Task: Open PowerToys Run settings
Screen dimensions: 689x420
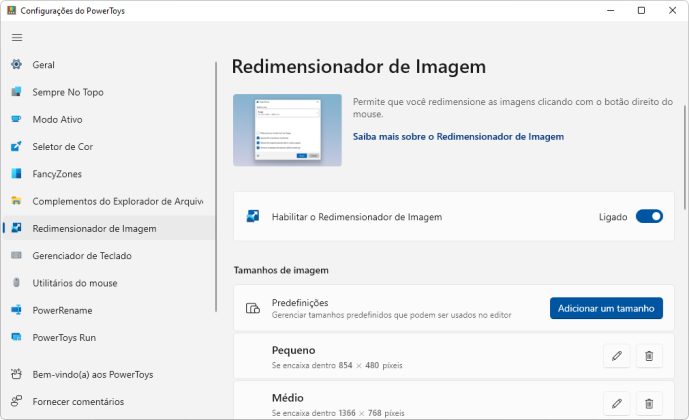Action: 64,337
